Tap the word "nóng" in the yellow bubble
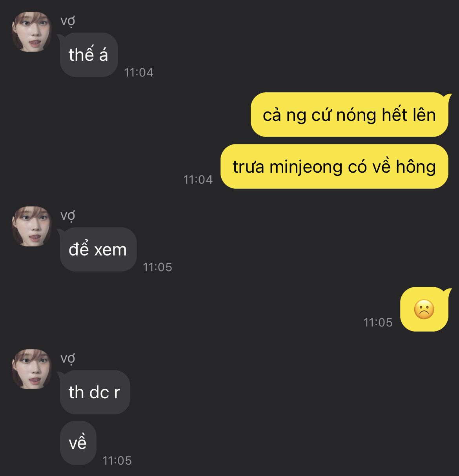Viewport: 459px width, 476px height. coord(351,115)
